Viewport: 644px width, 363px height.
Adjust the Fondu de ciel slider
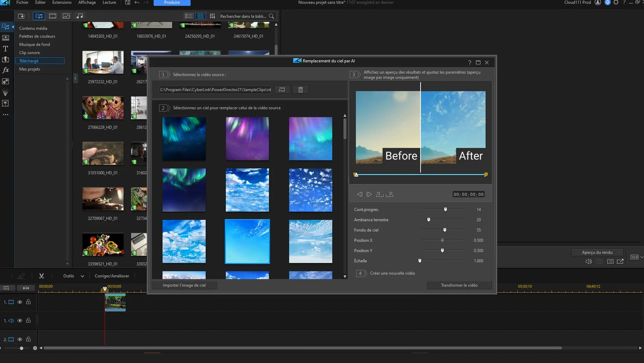445,230
